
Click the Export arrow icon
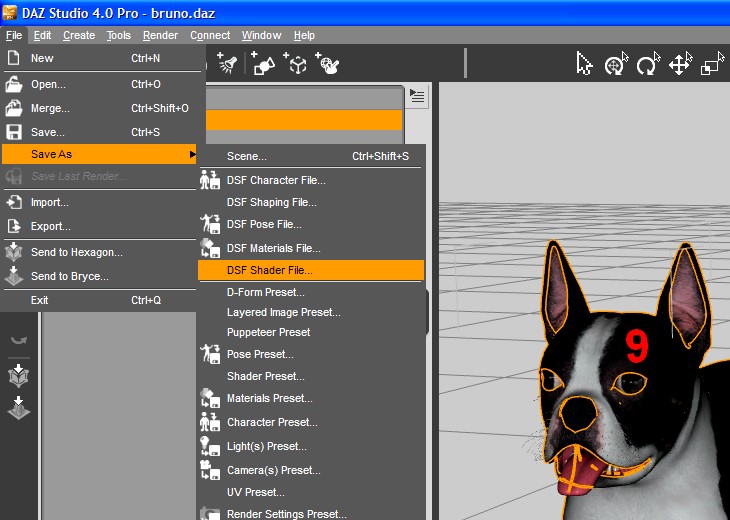coord(14,226)
